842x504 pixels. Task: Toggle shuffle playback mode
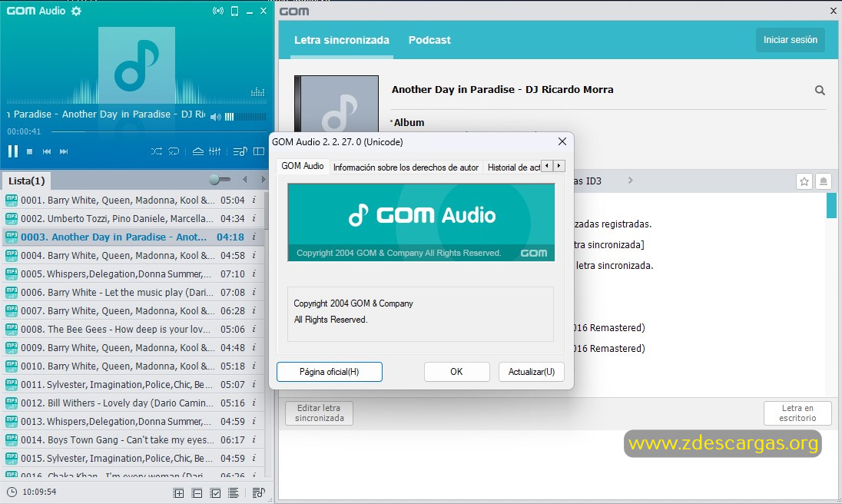(157, 151)
